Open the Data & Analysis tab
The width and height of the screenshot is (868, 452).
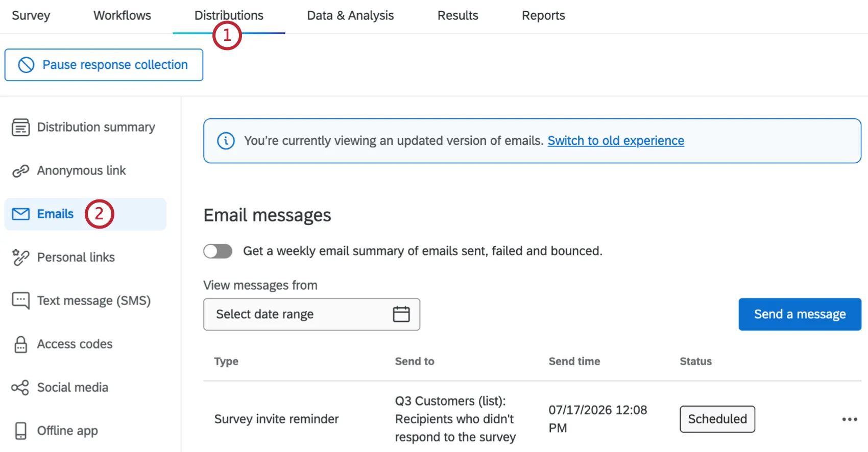(350, 16)
